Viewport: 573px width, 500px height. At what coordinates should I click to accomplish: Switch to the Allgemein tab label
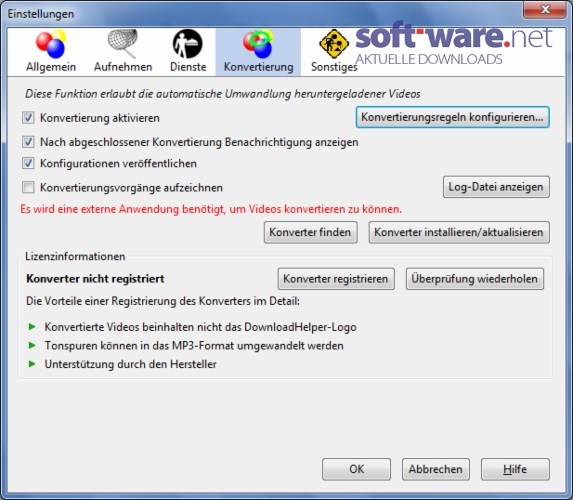point(51,67)
